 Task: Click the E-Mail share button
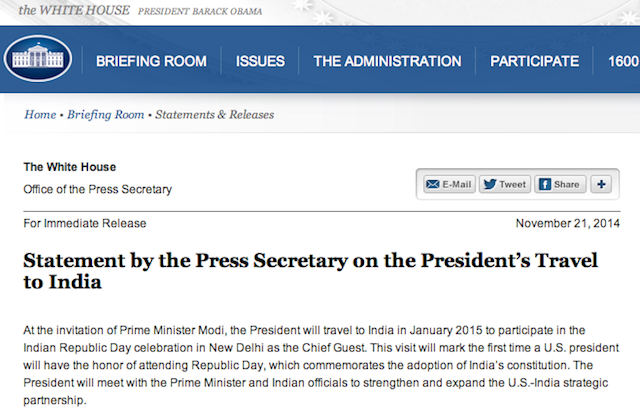click(x=449, y=184)
